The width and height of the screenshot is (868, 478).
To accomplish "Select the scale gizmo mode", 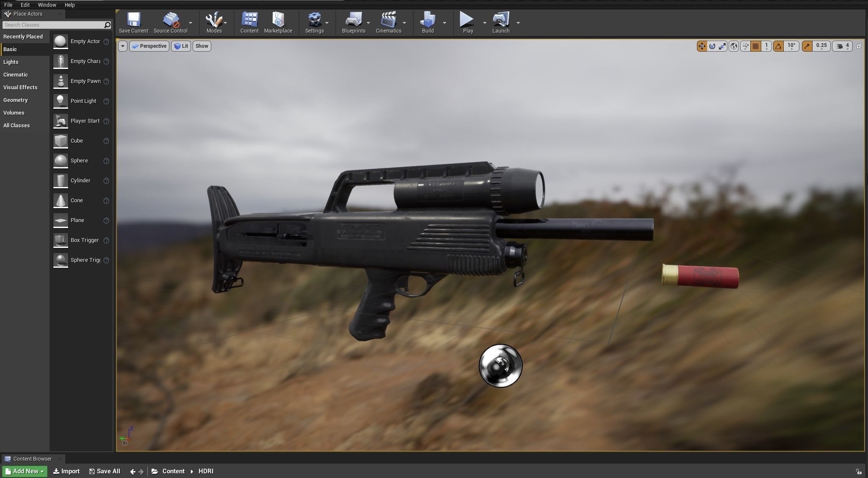I will [722, 46].
